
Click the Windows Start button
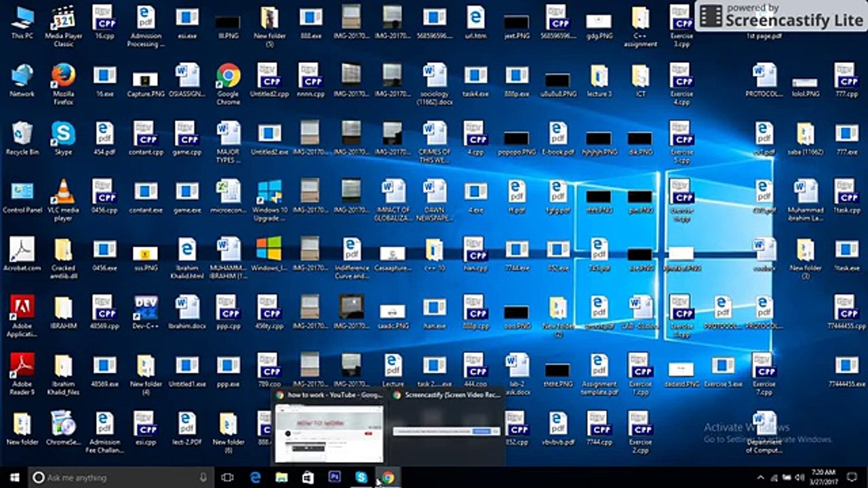point(14,477)
